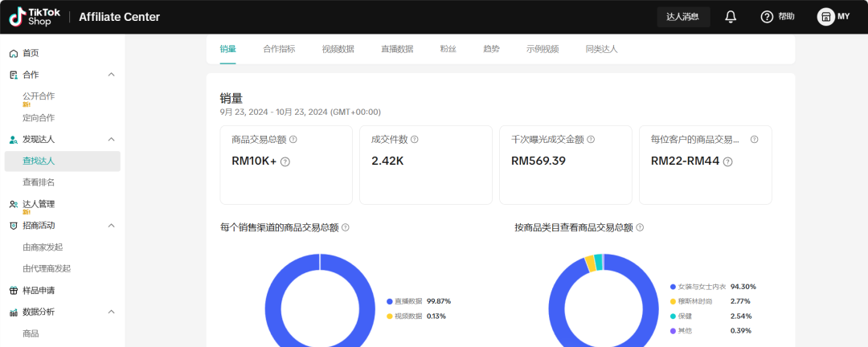Switch to the 示例视频 tab
Screen dimensions: 868x347
[x=542, y=49]
